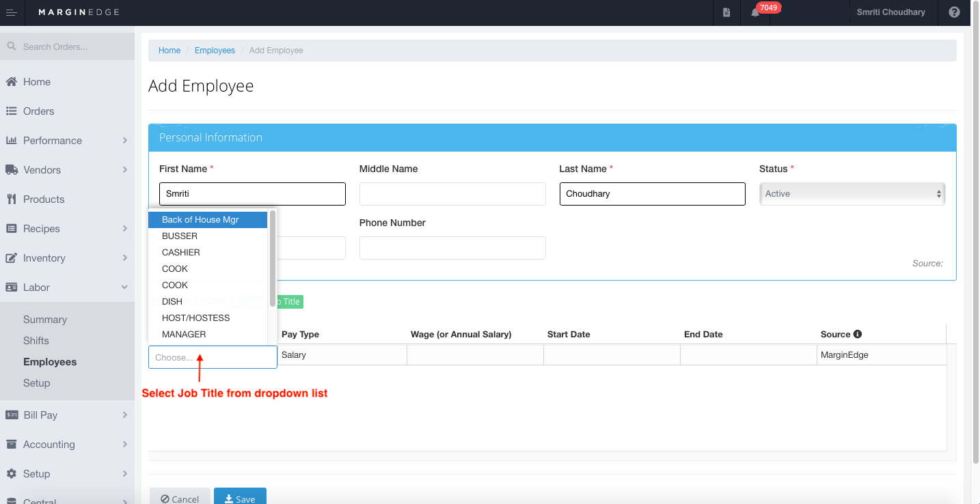Expand the Vendors submenu chevron

[x=125, y=170]
